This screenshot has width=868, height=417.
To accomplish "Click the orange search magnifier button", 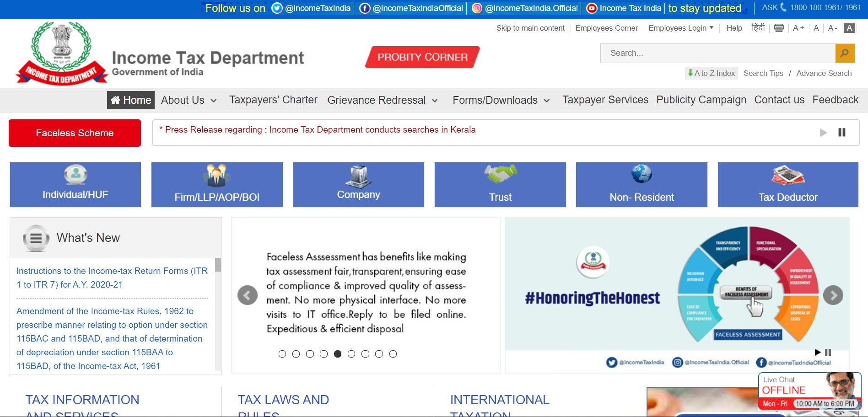I will tap(845, 53).
